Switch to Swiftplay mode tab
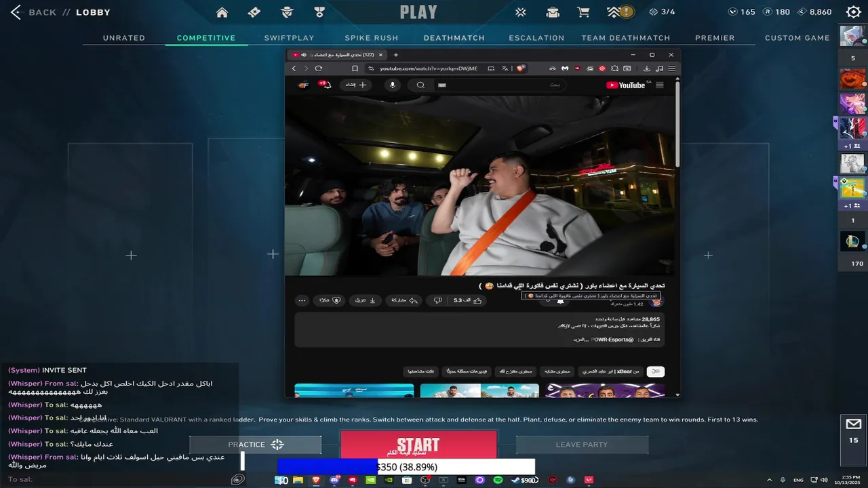This screenshot has height=488, width=868. [x=289, y=38]
